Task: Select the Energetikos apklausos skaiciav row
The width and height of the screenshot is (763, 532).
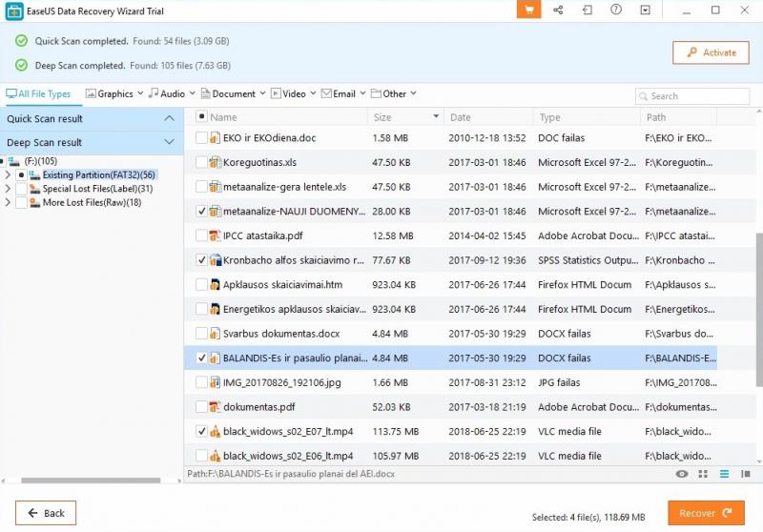Action: 450,309
